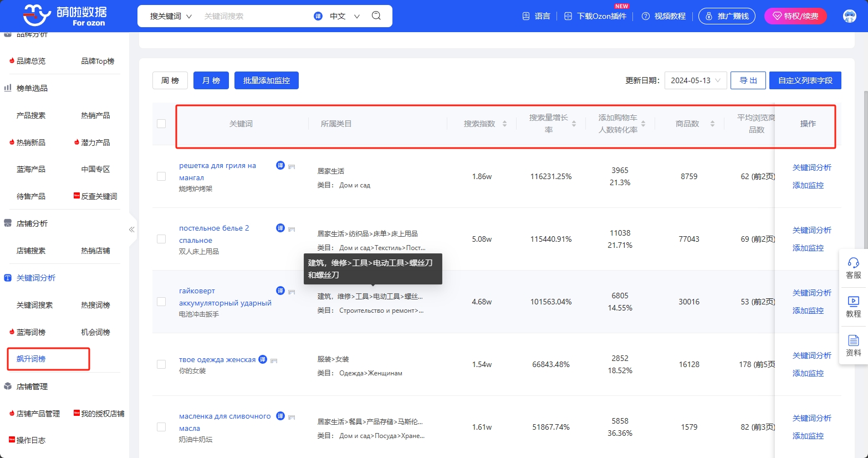Open the user avatar icon
This screenshot has width=868, height=458.
coord(850,16)
